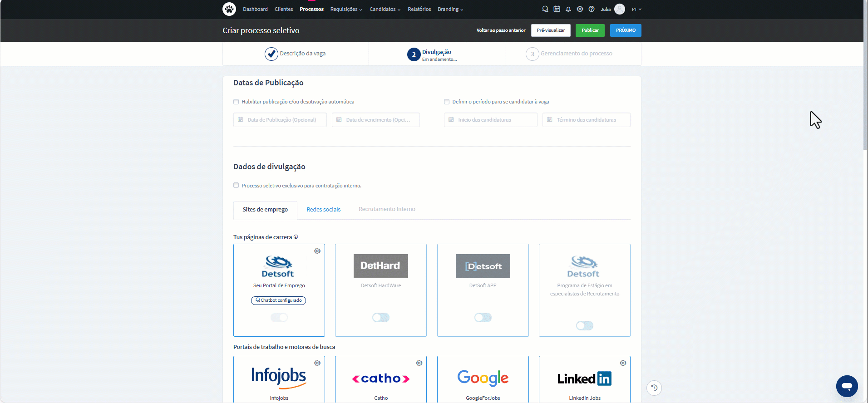868x403 pixels.
Task: Open the chat messages icon in header
Action: 545,9
